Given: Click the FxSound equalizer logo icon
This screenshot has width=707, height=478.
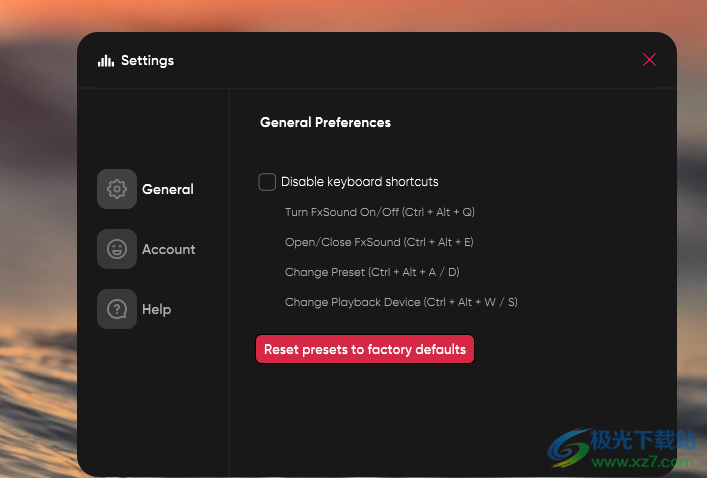Looking at the screenshot, I should (105, 60).
